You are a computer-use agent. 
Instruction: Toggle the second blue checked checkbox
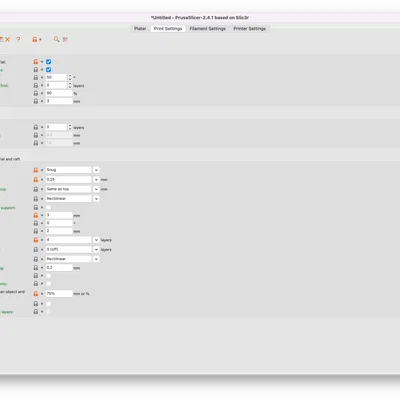click(x=49, y=70)
